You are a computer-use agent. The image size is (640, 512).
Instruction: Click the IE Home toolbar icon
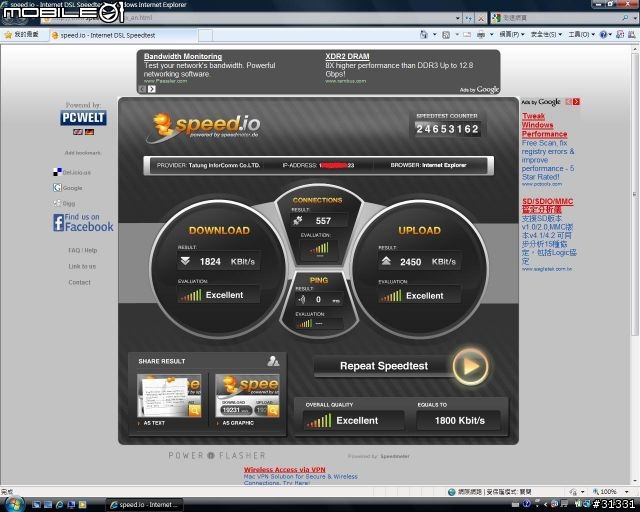(424, 35)
